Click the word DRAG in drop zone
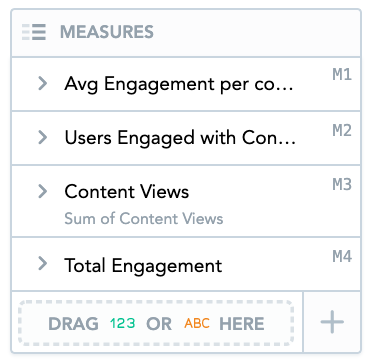The height and width of the screenshot is (364, 372). pos(73,324)
